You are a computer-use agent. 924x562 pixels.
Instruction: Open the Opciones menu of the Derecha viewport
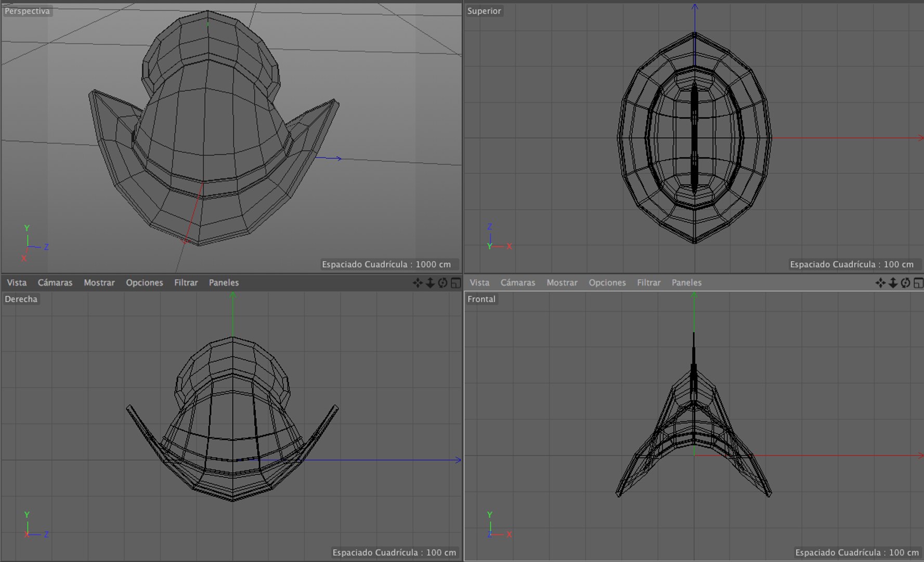point(145,283)
